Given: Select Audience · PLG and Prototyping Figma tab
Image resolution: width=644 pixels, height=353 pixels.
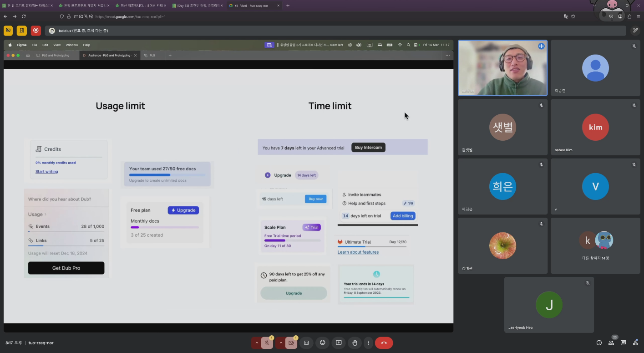Looking at the screenshot, I should click(x=109, y=55).
